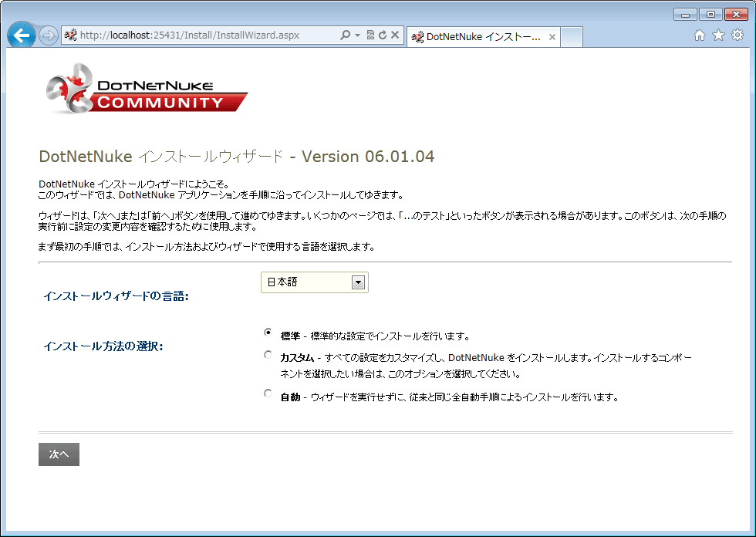The image size is (756, 537).
Task: Switch to the DotNetNuke インストー... tab
Action: tap(484, 36)
